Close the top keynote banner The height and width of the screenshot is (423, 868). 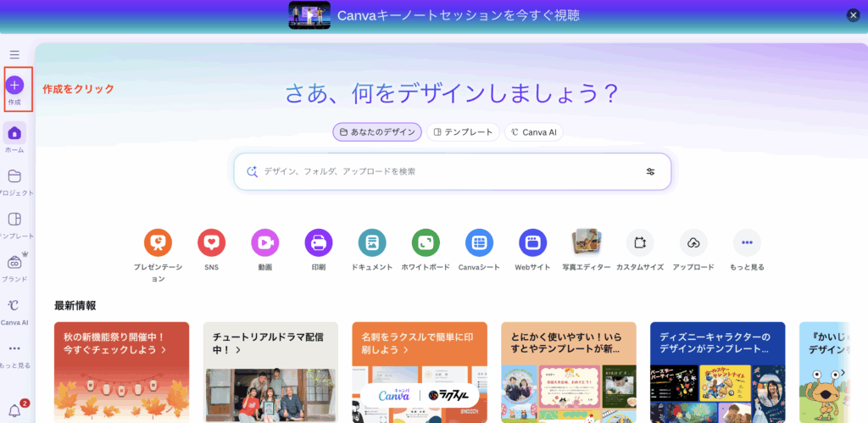tap(853, 15)
